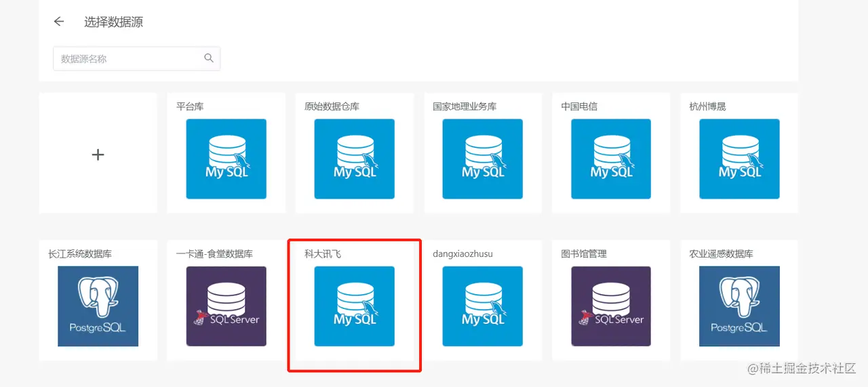Click the dangxiaozhusu title text

pos(463,254)
